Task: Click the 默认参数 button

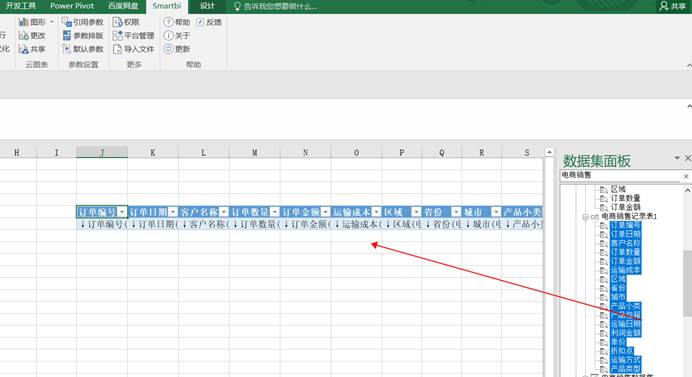Action: (83, 49)
